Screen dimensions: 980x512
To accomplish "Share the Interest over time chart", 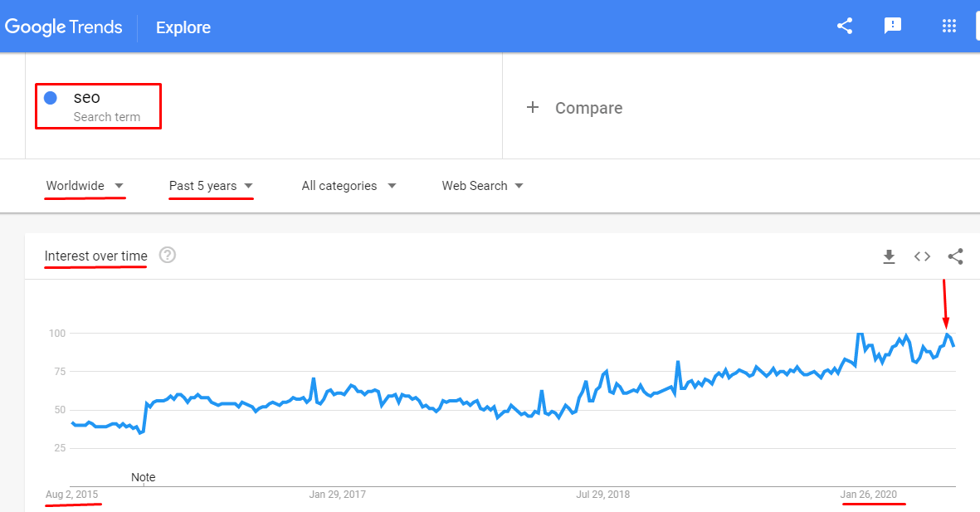I will [955, 256].
